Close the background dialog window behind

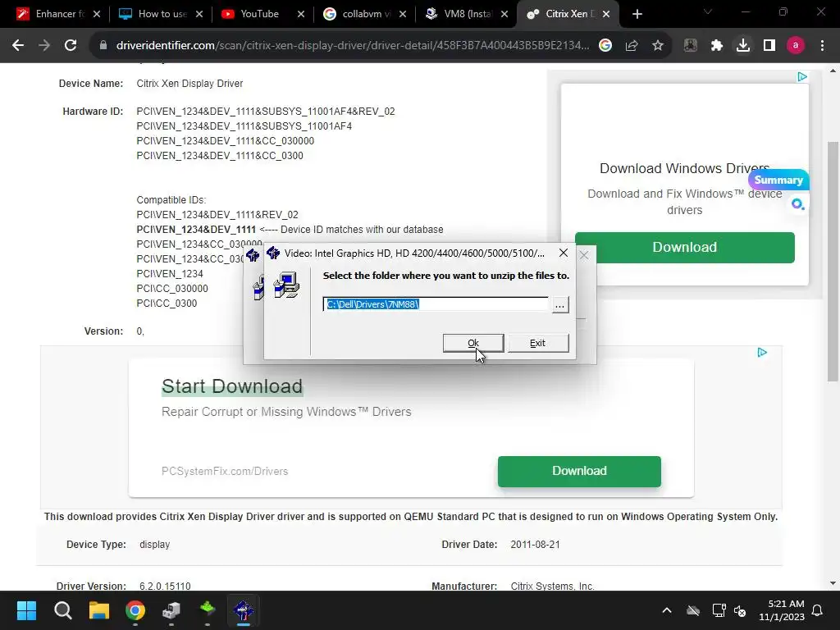tap(584, 256)
